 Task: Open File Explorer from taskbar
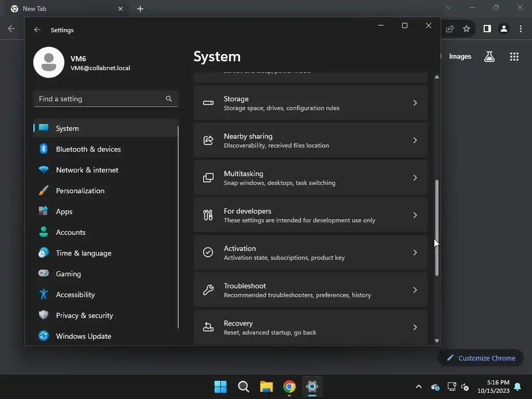tap(267, 387)
